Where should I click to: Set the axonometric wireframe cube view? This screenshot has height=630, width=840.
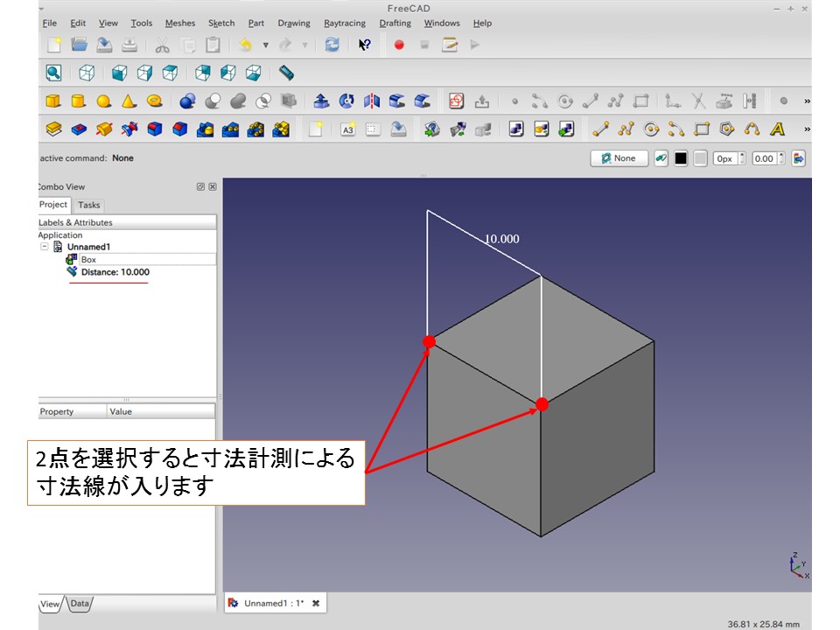[x=87, y=73]
